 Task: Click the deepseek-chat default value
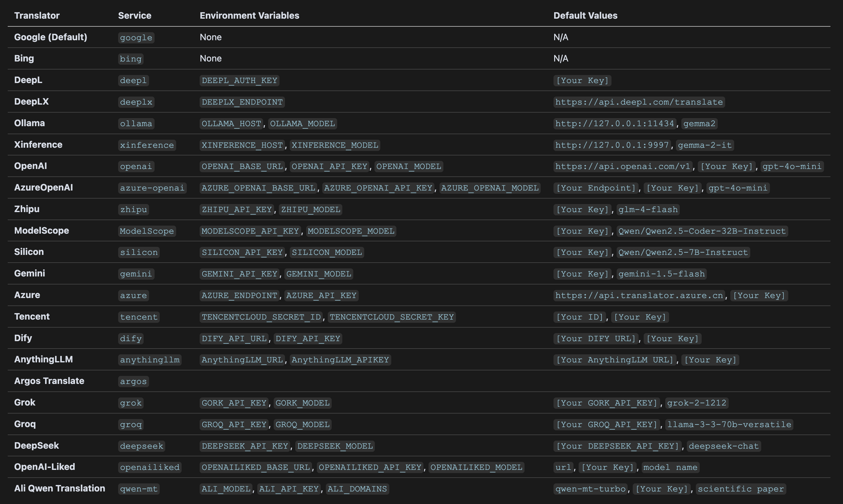pos(724,446)
